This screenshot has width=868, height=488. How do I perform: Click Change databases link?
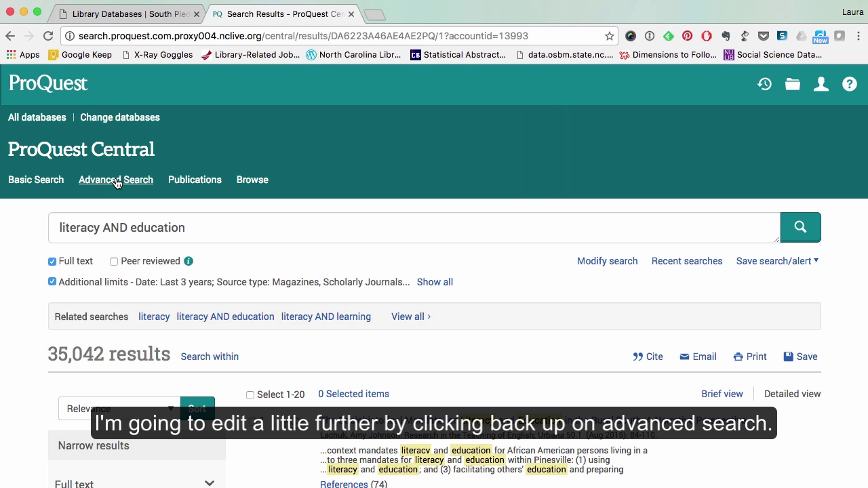click(120, 117)
